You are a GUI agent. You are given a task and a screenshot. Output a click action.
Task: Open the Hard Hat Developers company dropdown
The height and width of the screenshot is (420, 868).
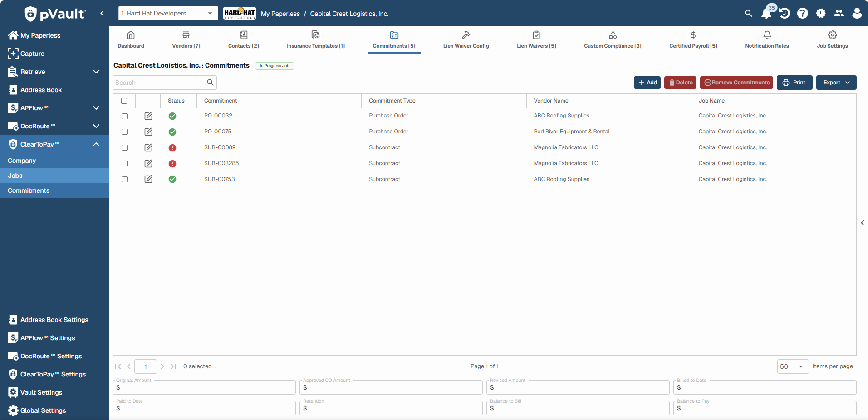click(x=168, y=13)
